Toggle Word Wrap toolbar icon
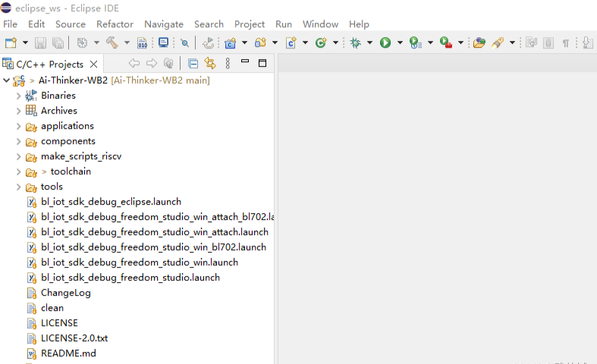597x364 pixels. [x=531, y=42]
